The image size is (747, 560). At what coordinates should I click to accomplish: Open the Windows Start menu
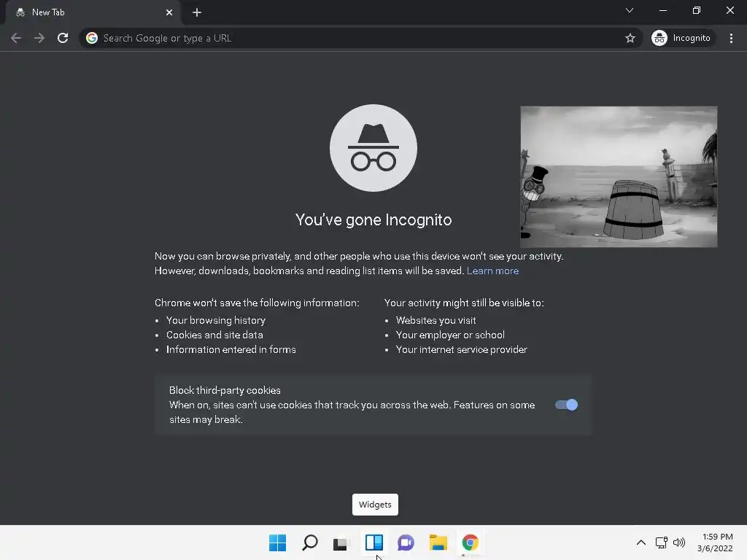278,542
